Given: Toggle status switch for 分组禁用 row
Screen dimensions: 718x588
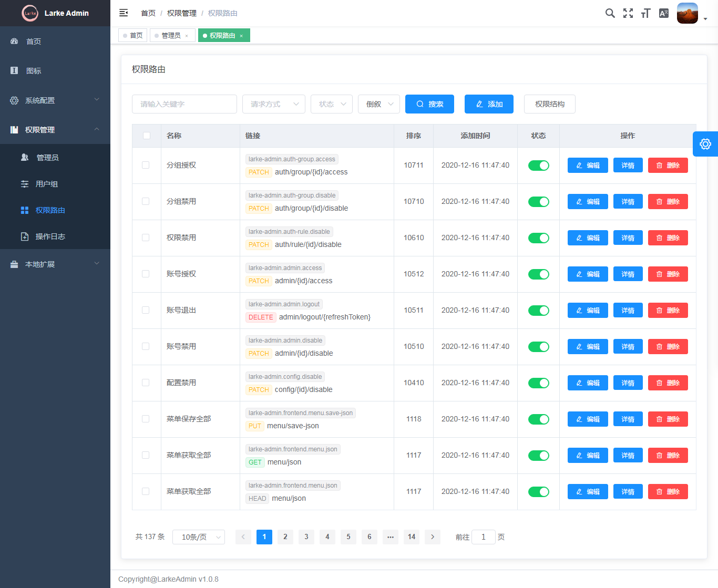Looking at the screenshot, I should click(539, 202).
